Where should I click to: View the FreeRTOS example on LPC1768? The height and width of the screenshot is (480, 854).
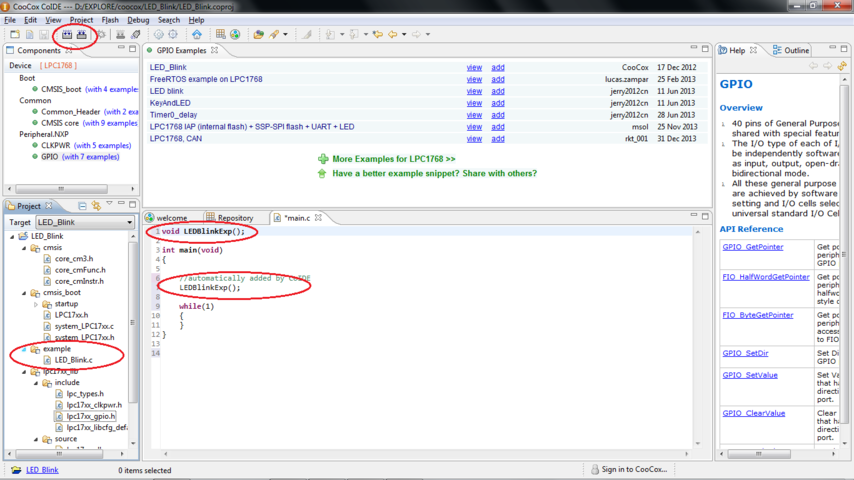pos(474,80)
